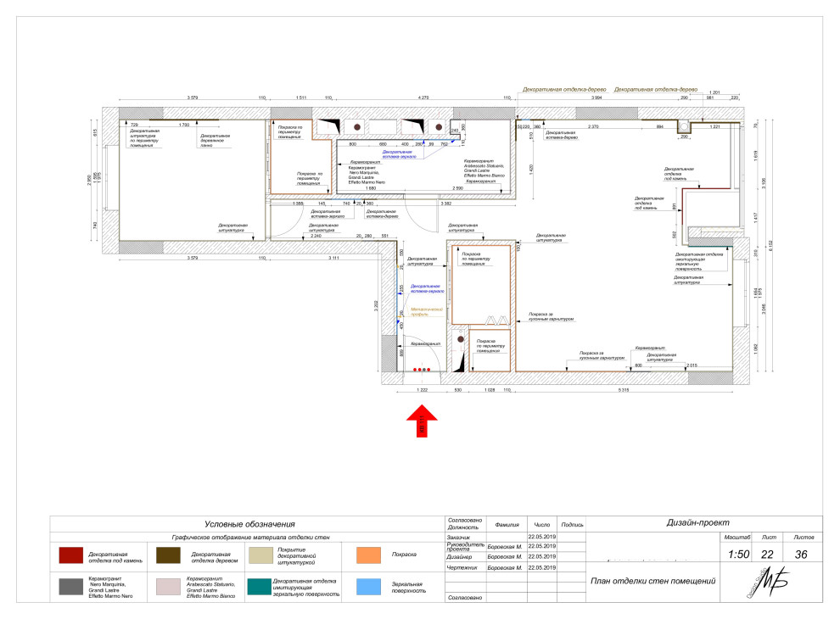Click the 'Металлический профиль' annotation label
This screenshot has width=840, height=619.
tap(428, 312)
